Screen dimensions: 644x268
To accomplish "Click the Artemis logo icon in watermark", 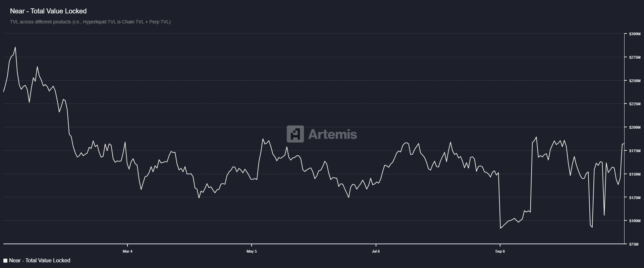I will pos(295,134).
